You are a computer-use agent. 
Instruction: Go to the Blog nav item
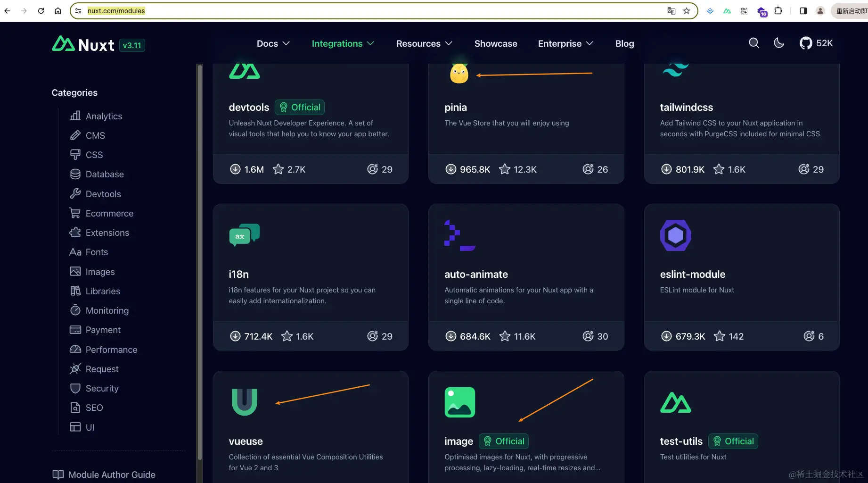coord(624,43)
